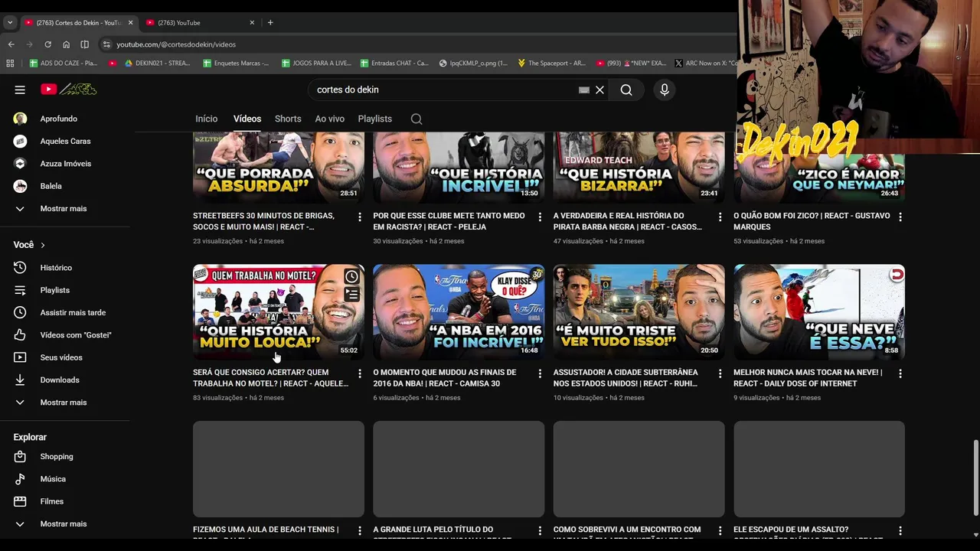
Task: Open new browser tab plus button
Action: (x=270, y=23)
